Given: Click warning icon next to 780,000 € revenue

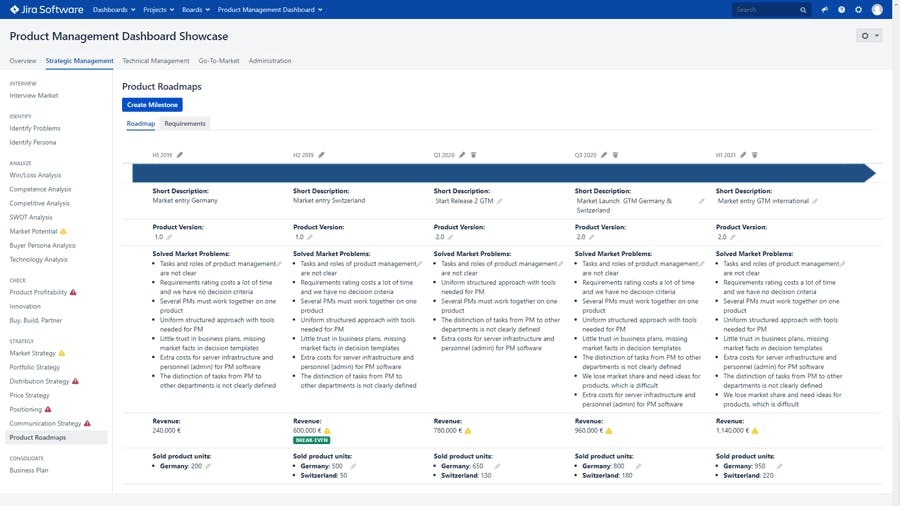Looking at the screenshot, I should point(468,431).
